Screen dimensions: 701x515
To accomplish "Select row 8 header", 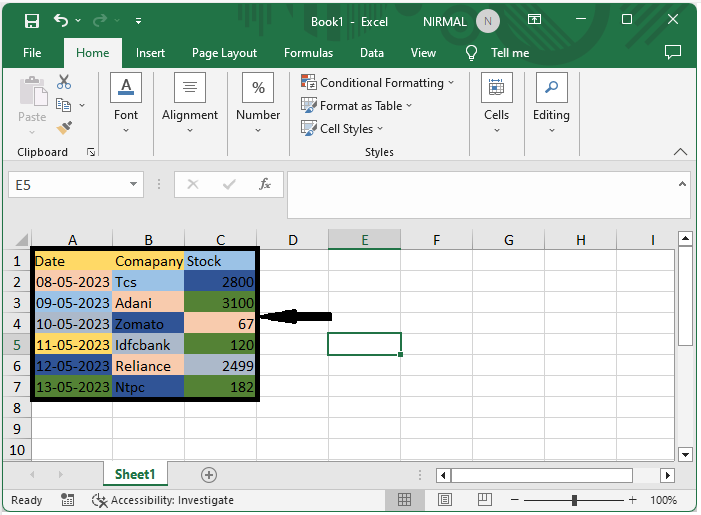I will [x=17, y=408].
